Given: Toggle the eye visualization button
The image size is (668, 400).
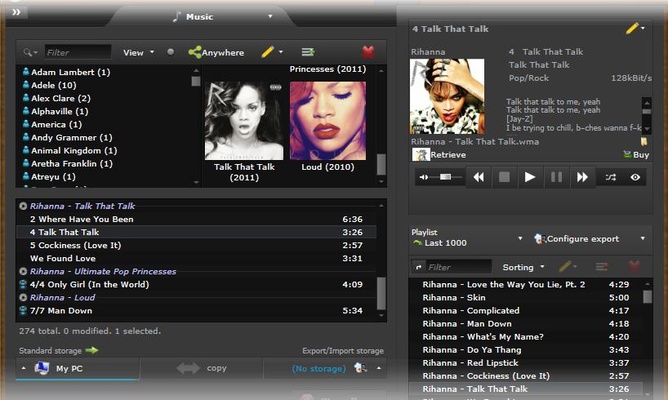Looking at the screenshot, I should (x=635, y=177).
